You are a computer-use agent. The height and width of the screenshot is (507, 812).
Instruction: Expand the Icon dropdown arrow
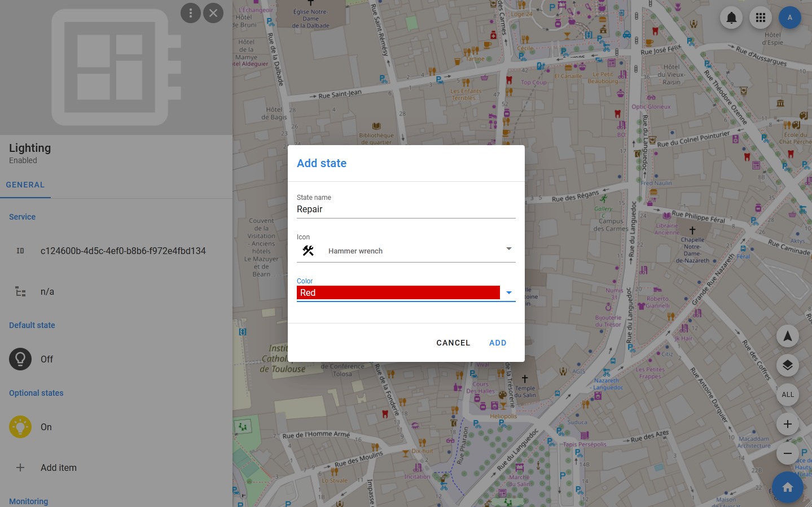tap(508, 249)
